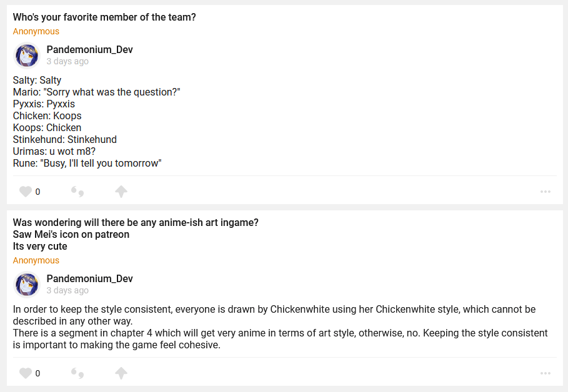Click the like count on anime-ish art post
Screen dimensions: 568x392
(37, 373)
